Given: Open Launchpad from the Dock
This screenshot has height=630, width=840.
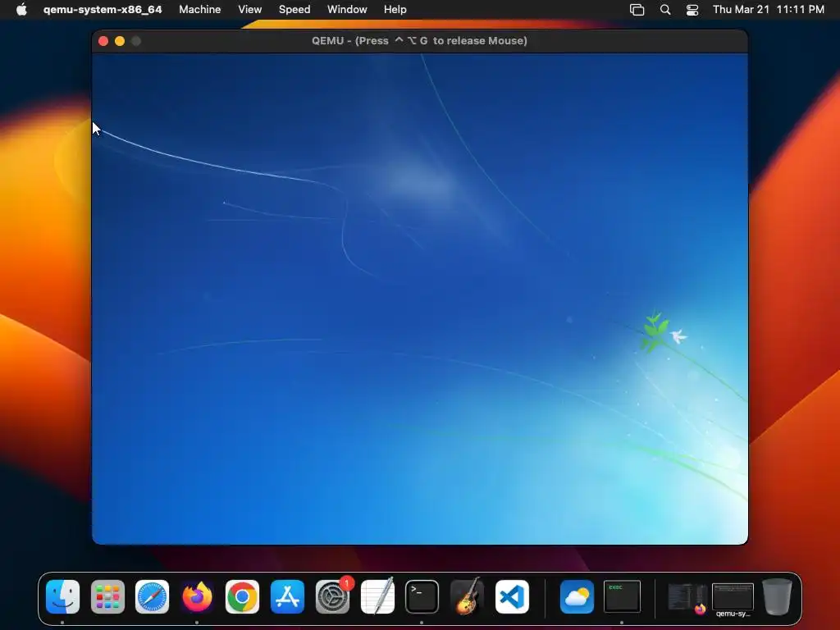Looking at the screenshot, I should tap(107, 596).
